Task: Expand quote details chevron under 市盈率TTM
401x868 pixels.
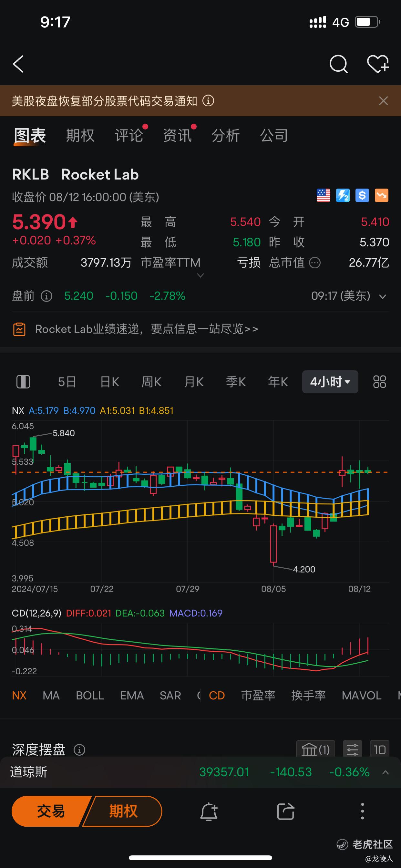Action: [200, 276]
